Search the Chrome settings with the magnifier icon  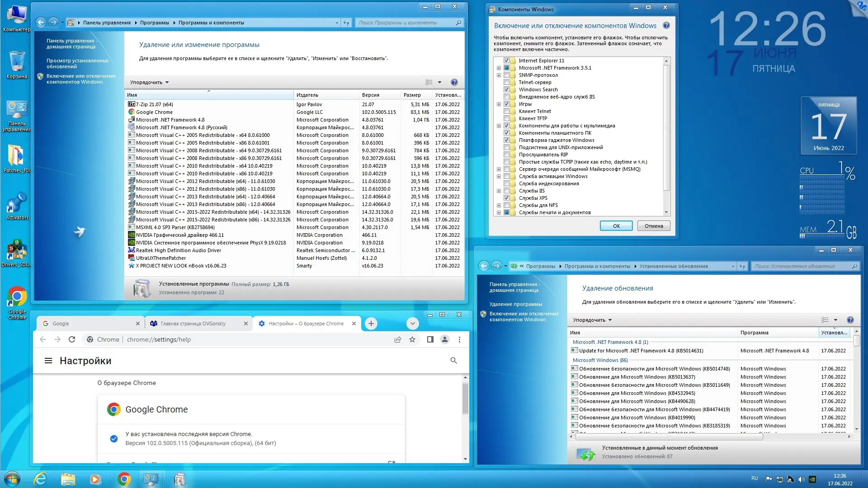click(453, 361)
